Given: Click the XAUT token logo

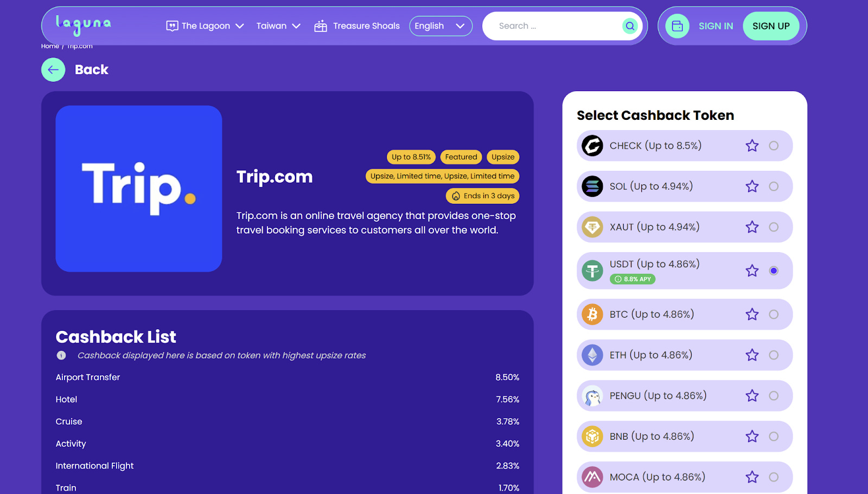Looking at the screenshot, I should coord(592,227).
